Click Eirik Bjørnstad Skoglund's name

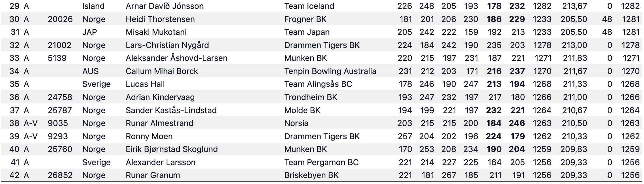pyautogui.click(x=172, y=149)
